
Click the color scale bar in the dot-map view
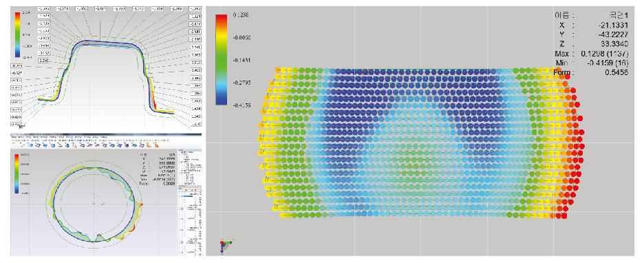[x=221, y=60]
